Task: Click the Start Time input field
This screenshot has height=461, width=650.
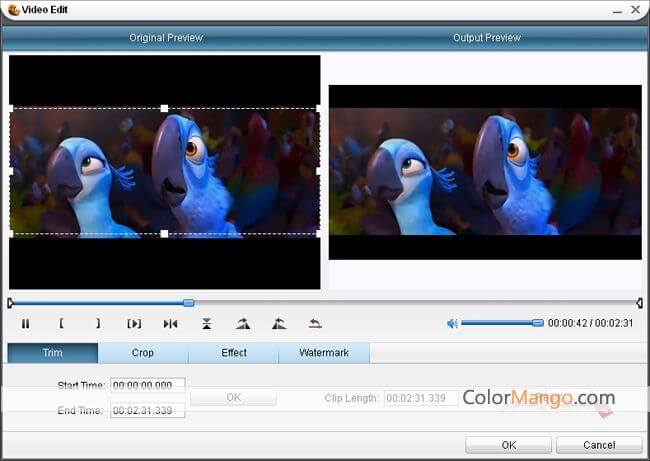Action: tap(148, 386)
